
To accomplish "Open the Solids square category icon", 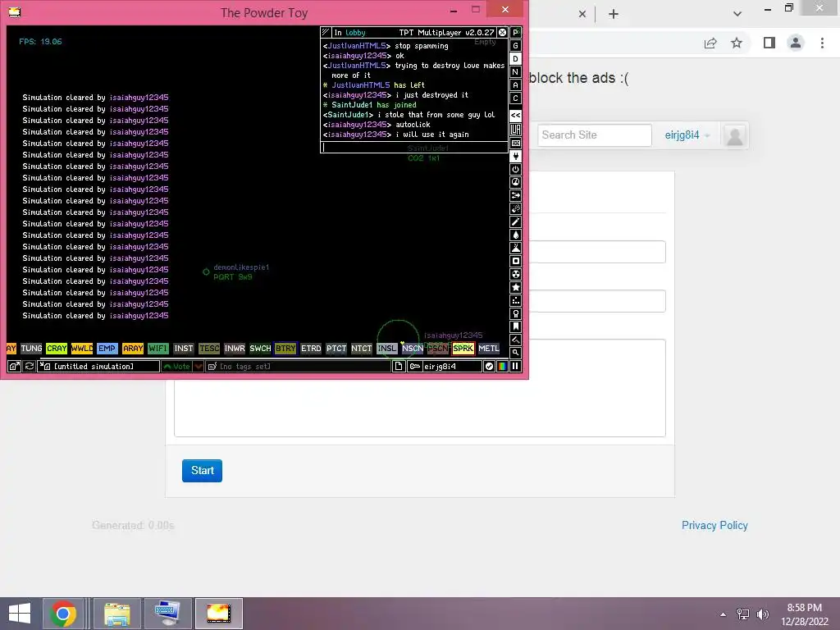I will [x=515, y=261].
